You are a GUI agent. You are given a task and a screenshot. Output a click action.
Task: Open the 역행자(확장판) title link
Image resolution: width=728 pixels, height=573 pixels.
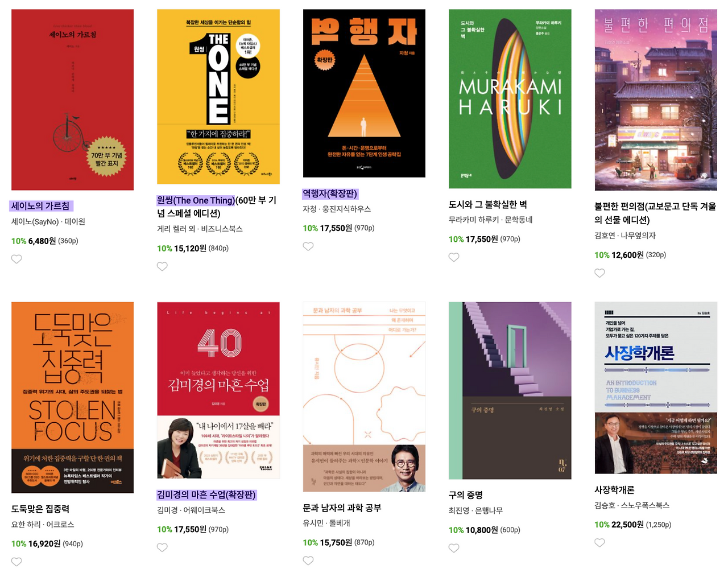coord(330,194)
